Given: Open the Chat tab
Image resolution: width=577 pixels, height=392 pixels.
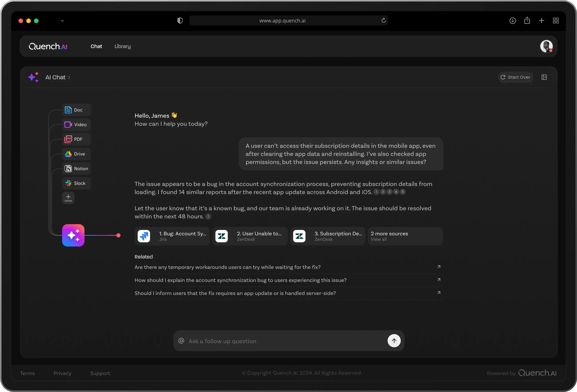Looking at the screenshot, I should 96,46.
